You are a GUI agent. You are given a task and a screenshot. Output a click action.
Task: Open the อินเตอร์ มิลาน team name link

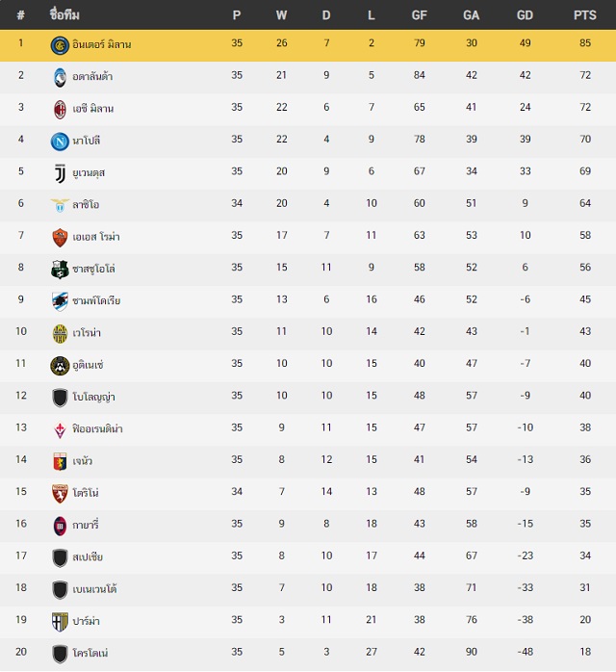[x=101, y=44]
